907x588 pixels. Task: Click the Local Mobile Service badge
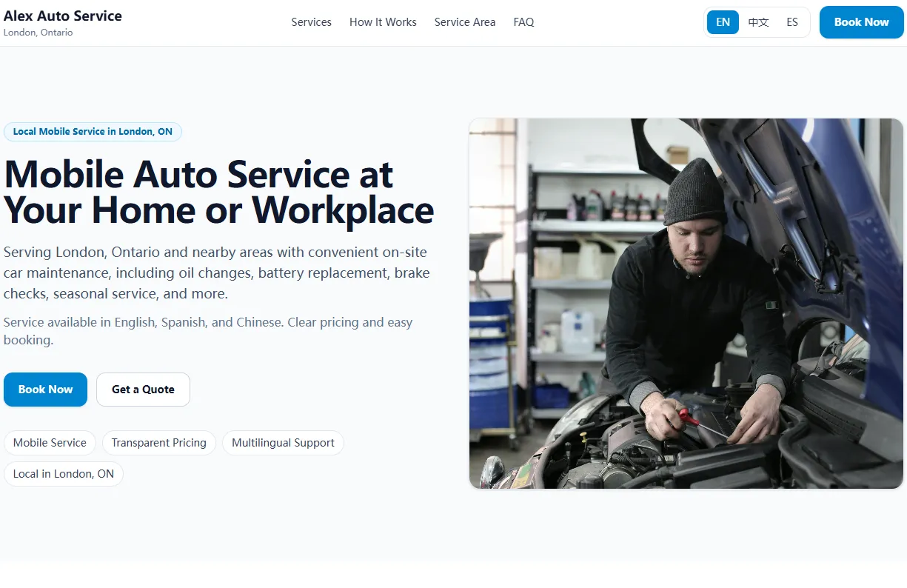[93, 131]
